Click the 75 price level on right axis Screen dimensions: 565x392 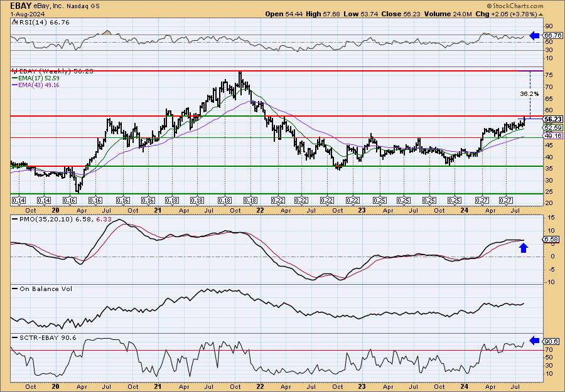pyautogui.click(x=549, y=75)
